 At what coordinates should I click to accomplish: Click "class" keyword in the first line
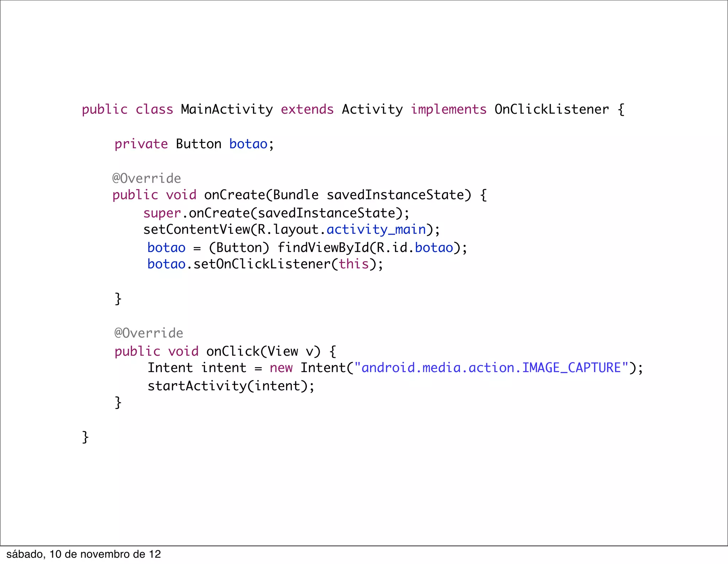[154, 109]
